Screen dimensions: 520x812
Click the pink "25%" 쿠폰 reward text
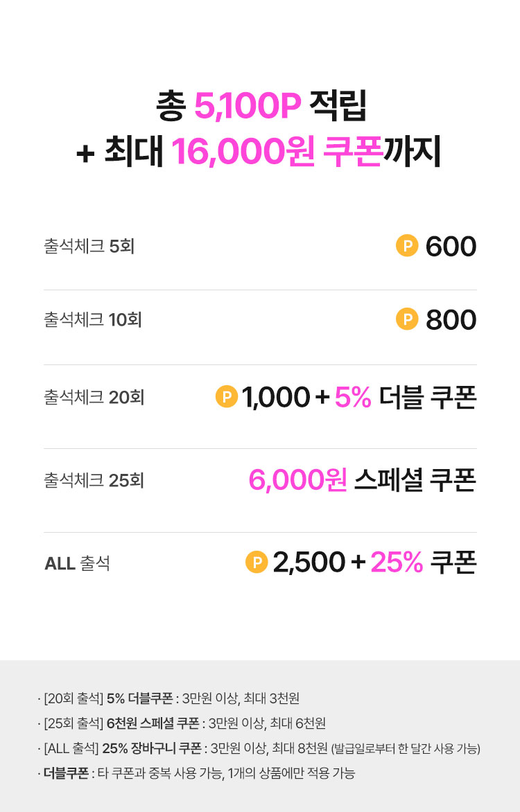point(397,562)
